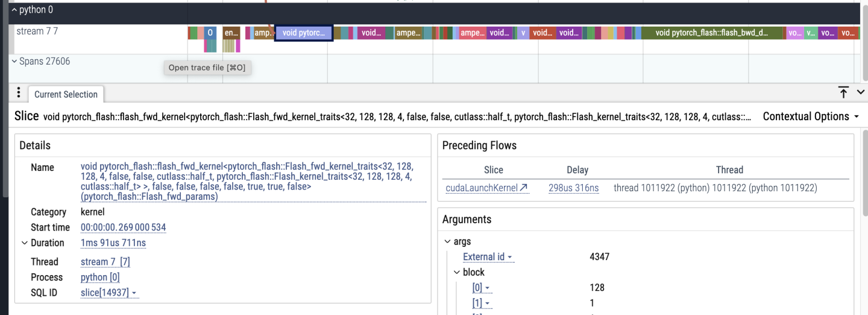
Task: Open the External id argument dropdown
Action: tap(509, 257)
